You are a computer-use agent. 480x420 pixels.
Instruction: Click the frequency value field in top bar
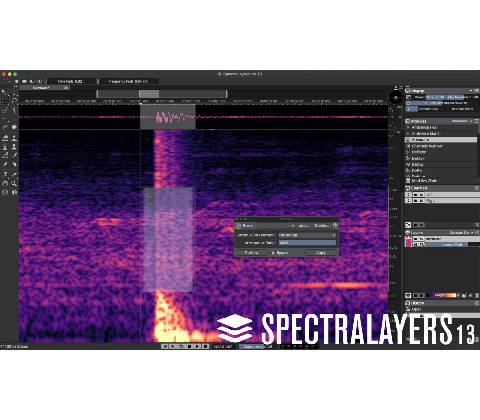tap(128, 81)
